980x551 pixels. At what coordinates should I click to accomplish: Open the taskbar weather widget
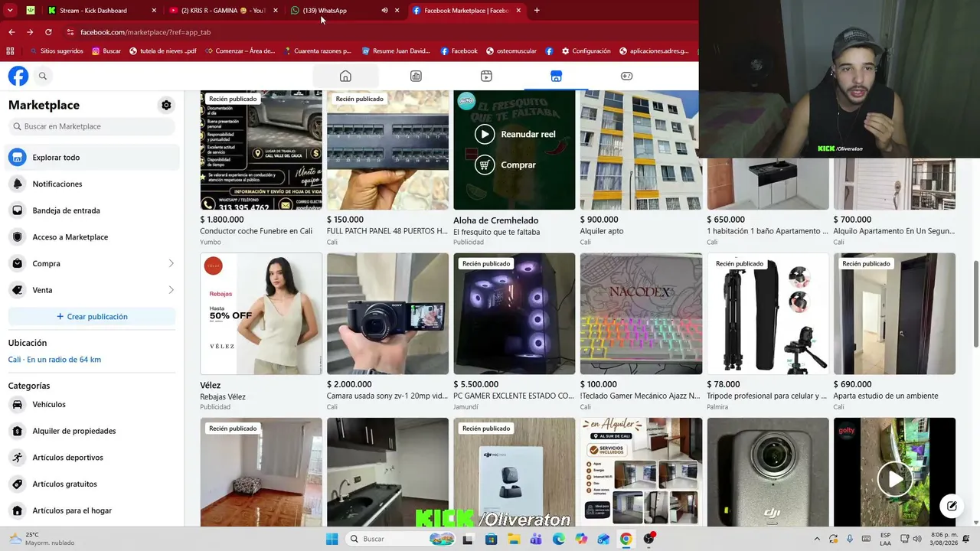point(42,539)
